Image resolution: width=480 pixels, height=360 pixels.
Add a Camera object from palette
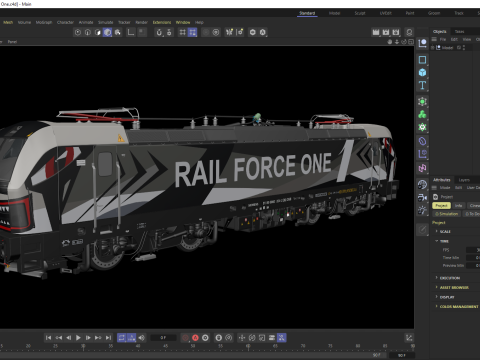click(422, 197)
